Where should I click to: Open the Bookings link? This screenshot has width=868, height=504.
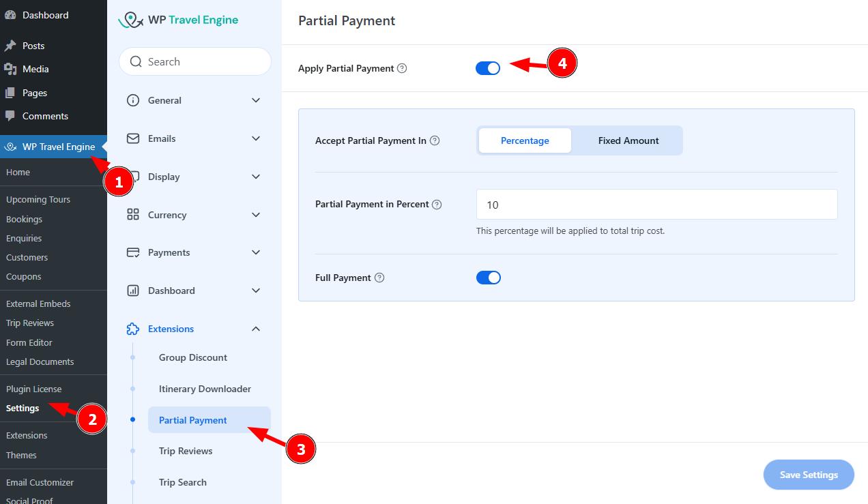(24, 219)
